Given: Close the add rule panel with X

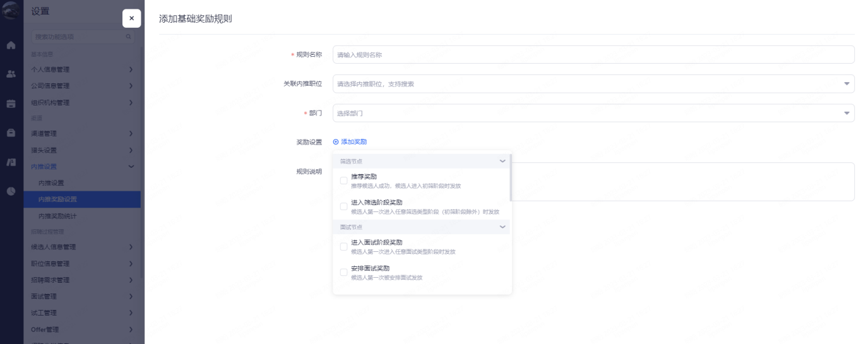Looking at the screenshot, I should click(131, 18).
